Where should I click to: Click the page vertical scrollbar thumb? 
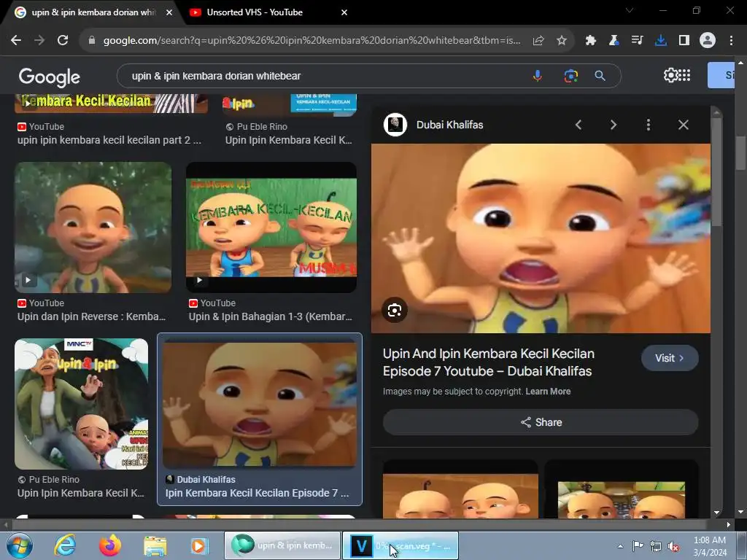(741, 152)
